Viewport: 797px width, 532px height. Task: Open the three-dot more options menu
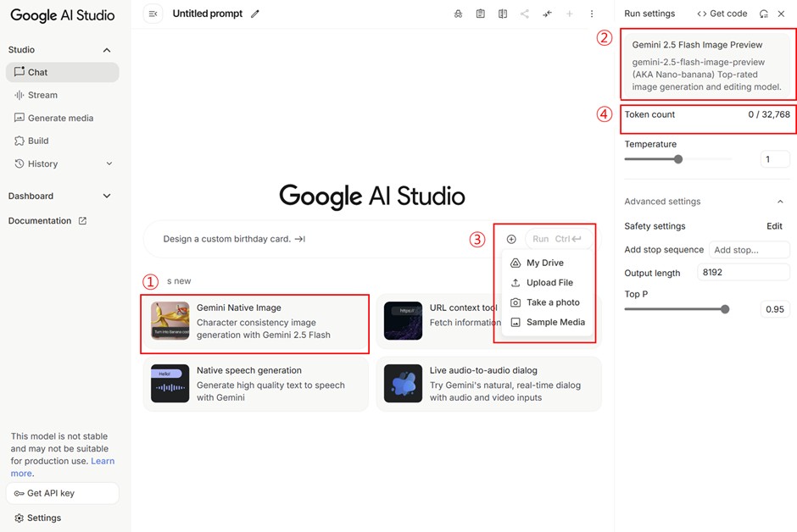tap(592, 14)
